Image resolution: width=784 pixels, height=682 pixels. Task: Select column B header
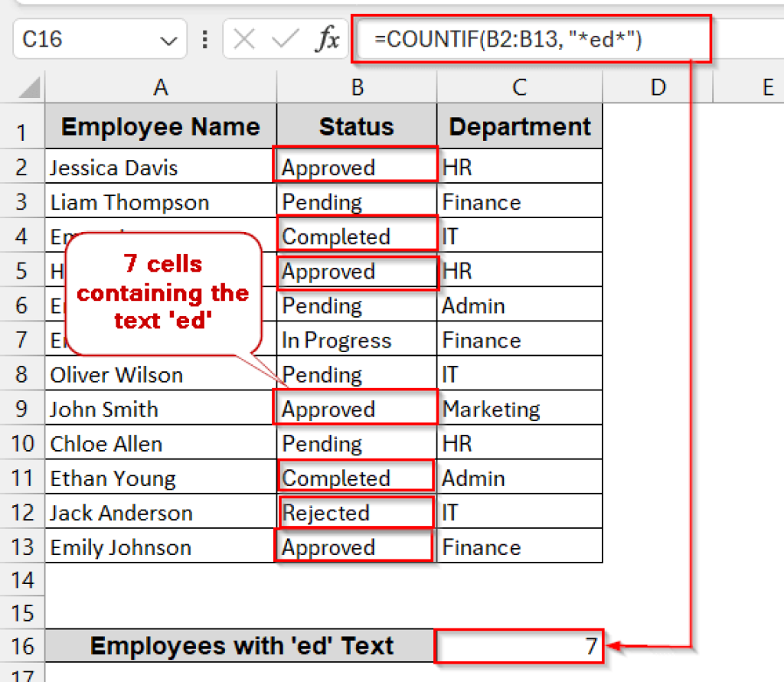coord(357,86)
